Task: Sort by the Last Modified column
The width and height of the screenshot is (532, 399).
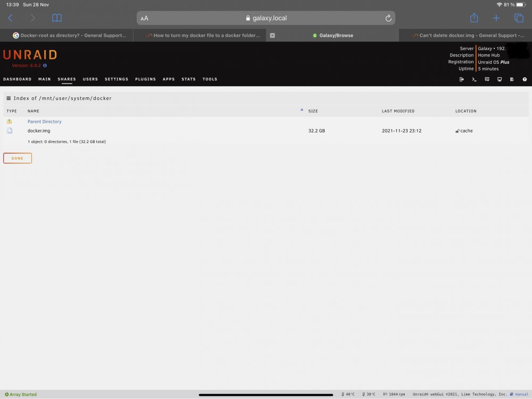Action: [398, 111]
